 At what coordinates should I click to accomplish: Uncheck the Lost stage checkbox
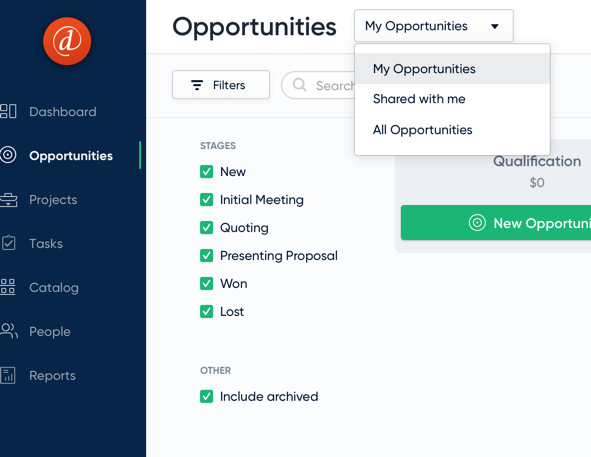(x=207, y=311)
